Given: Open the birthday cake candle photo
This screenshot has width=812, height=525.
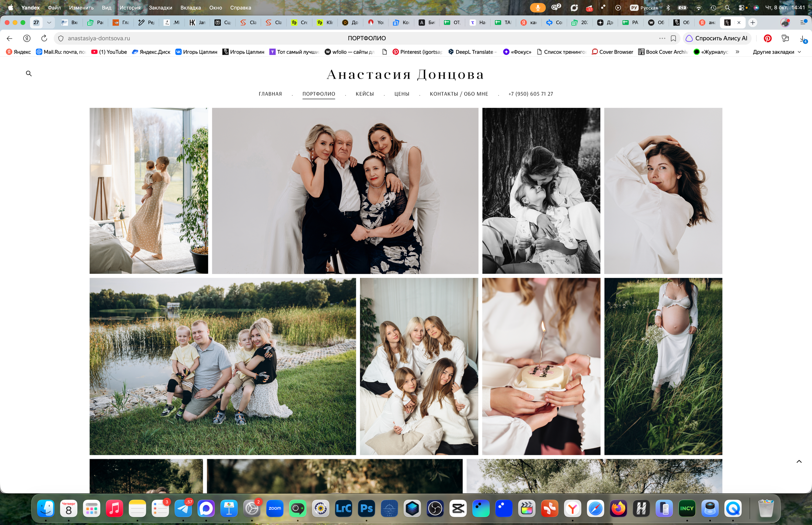Looking at the screenshot, I should click(541, 366).
